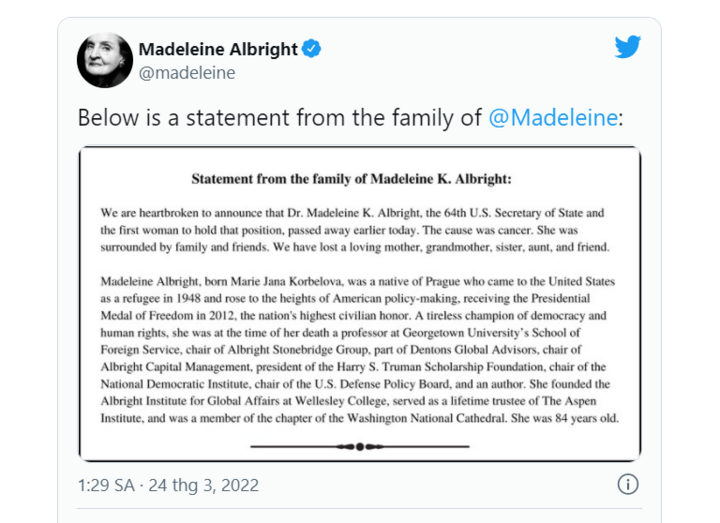Open the @madeleine handle link
Viewport: 720px width, 523px height.
pos(187,73)
